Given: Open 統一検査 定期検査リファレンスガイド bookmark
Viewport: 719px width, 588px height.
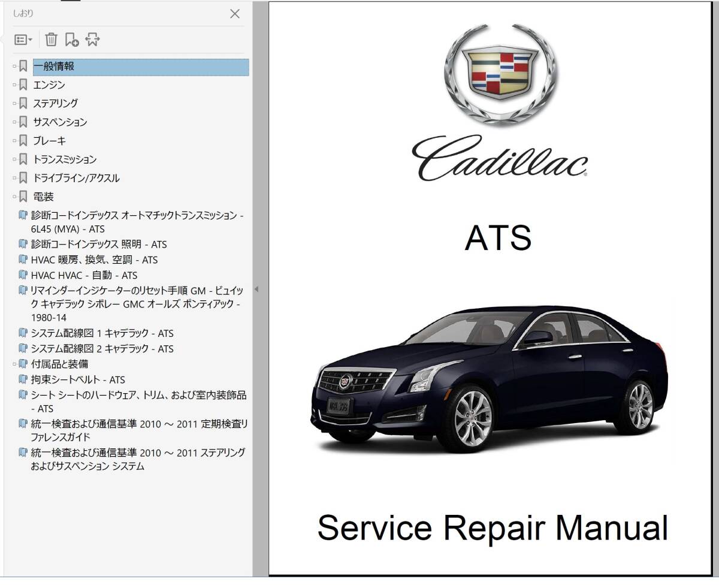Looking at the screenshot, I should click(x=139, y=430).
